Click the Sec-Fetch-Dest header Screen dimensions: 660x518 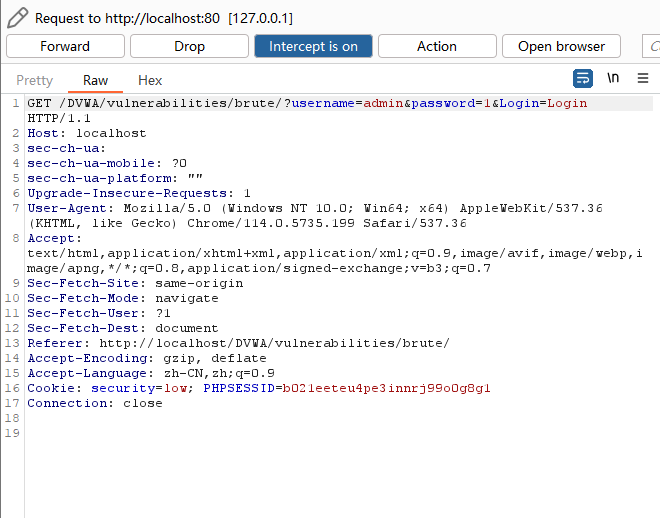point(123,328)
